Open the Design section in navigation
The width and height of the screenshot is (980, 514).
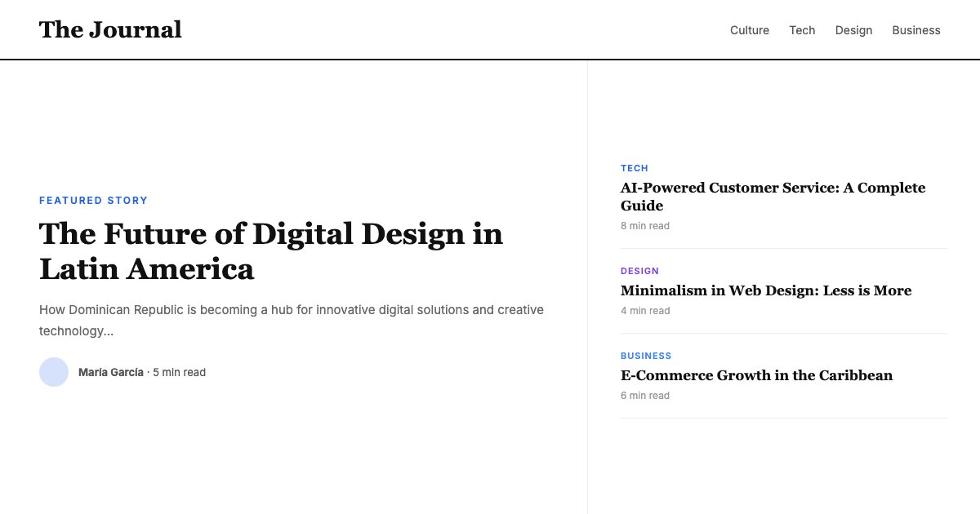(853, 30)
